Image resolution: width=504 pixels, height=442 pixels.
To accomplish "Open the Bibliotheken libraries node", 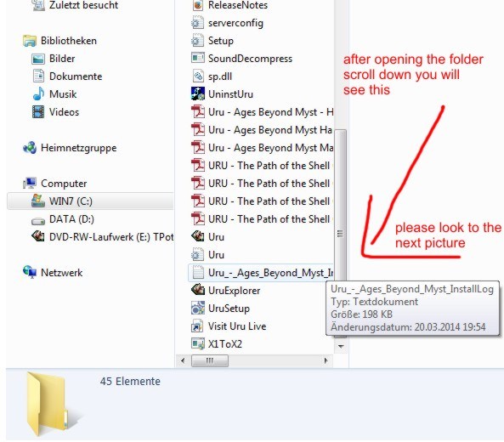I will 59,41.
